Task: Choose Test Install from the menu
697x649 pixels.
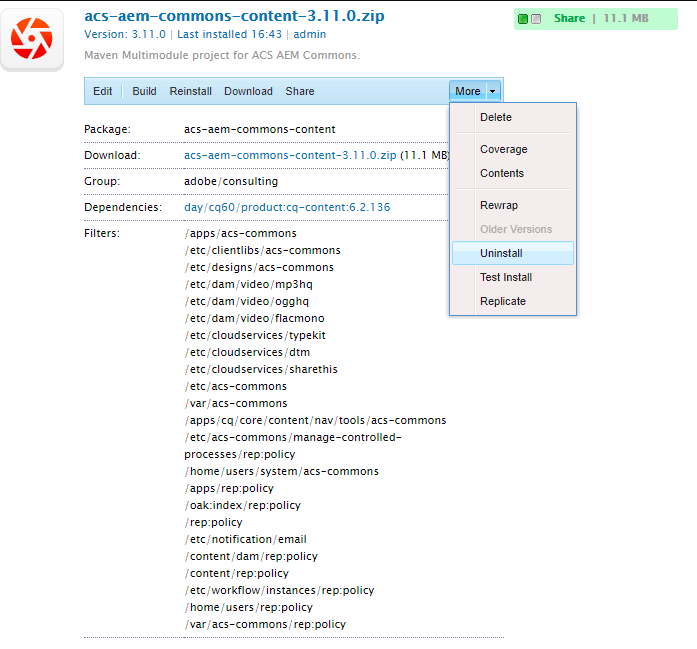Action: click(513, 277)
